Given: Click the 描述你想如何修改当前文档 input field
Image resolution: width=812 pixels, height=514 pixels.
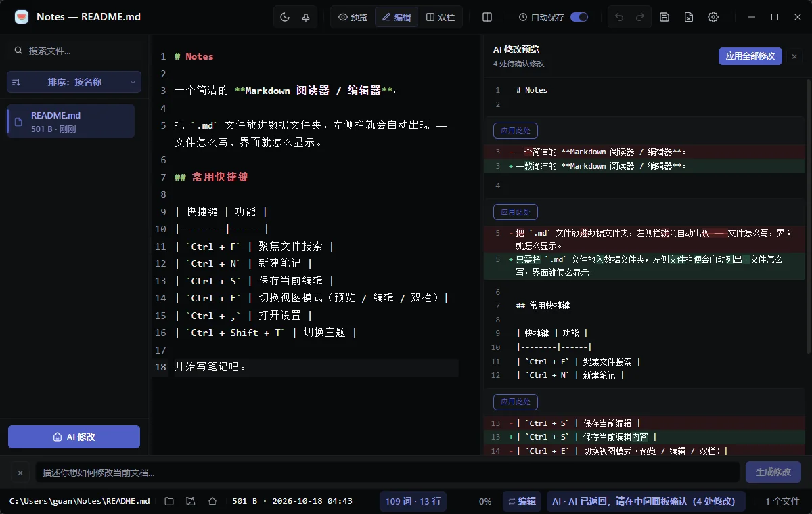Looking at the screenshot, I should (387, 472).
